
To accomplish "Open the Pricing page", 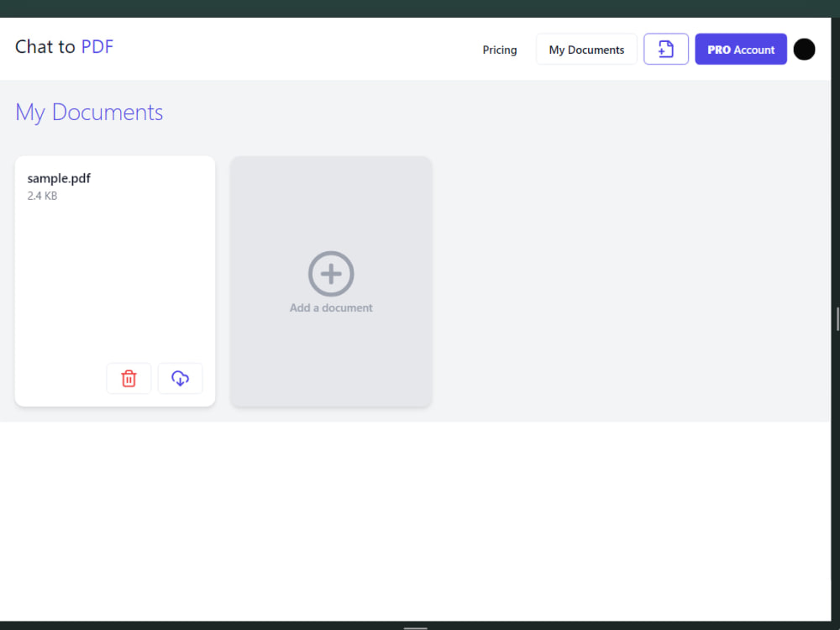I will coord(499,50).
